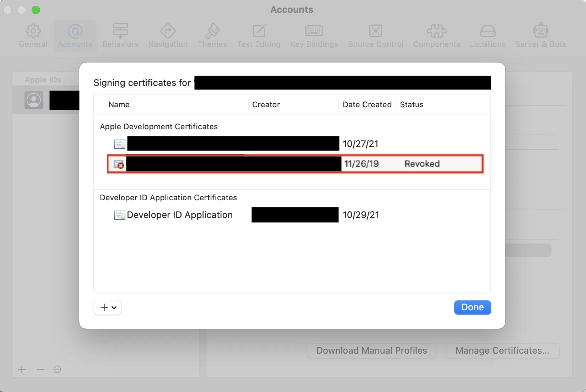Open the Navigation preferences icon
Screen dimensions: 586x392
pos(168,36)
